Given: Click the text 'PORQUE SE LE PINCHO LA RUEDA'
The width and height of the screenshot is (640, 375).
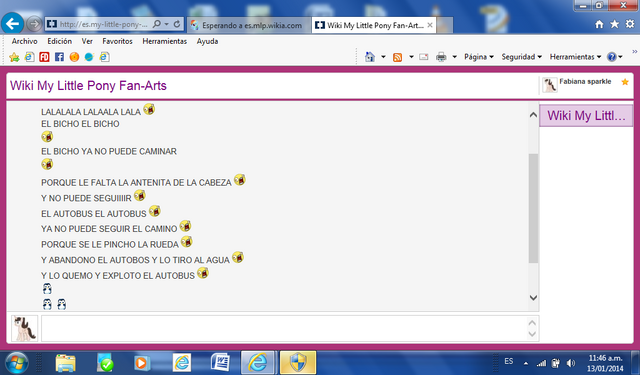Looking at the screenshot, I should point(110,244).
